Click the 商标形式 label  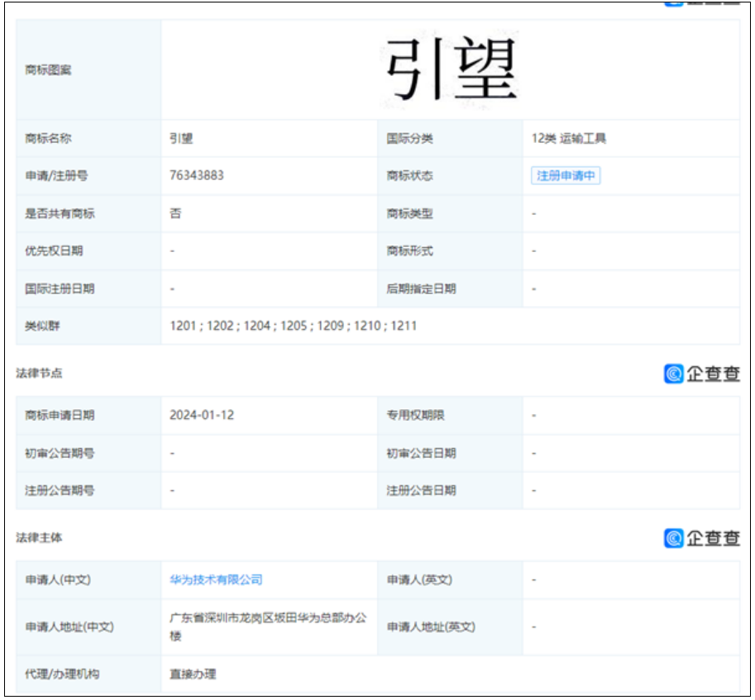pos(410,250)
